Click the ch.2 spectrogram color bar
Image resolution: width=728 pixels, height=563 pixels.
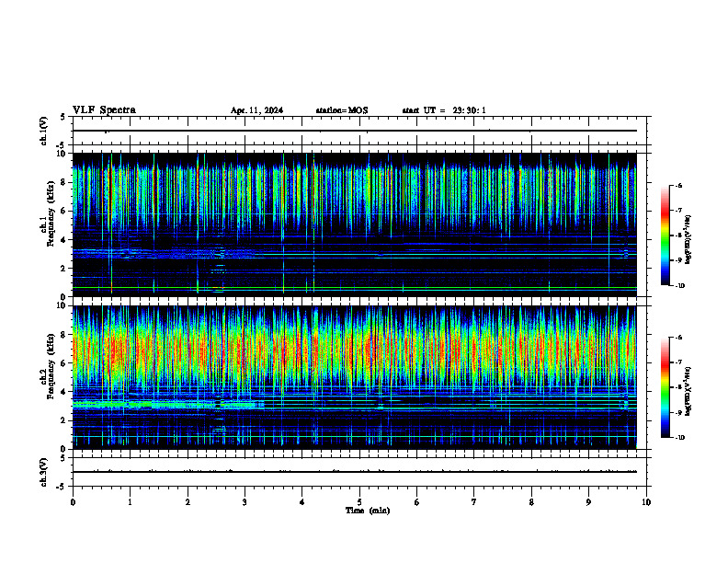coord(665,387)
